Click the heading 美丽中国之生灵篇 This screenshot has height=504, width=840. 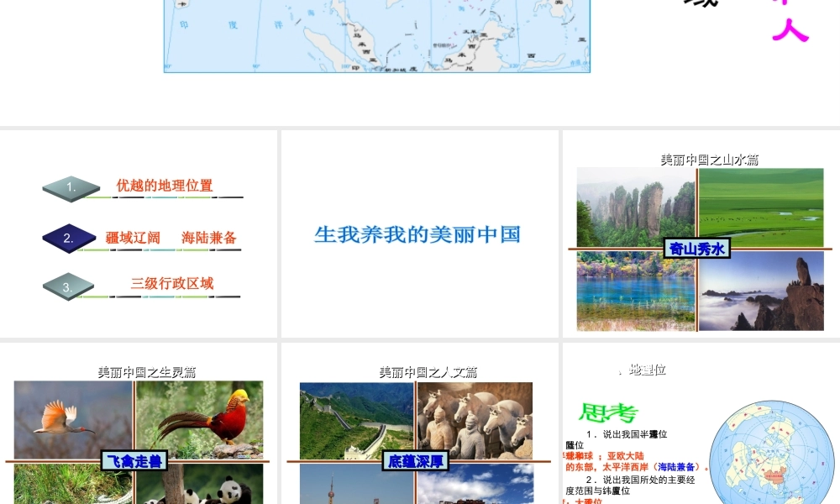point(147,372)
